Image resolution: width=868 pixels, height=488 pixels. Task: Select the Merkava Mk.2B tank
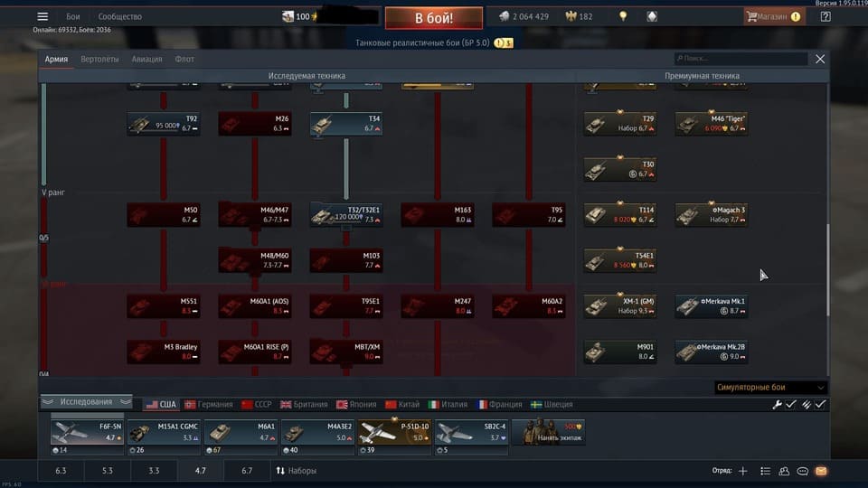point(712,352)
